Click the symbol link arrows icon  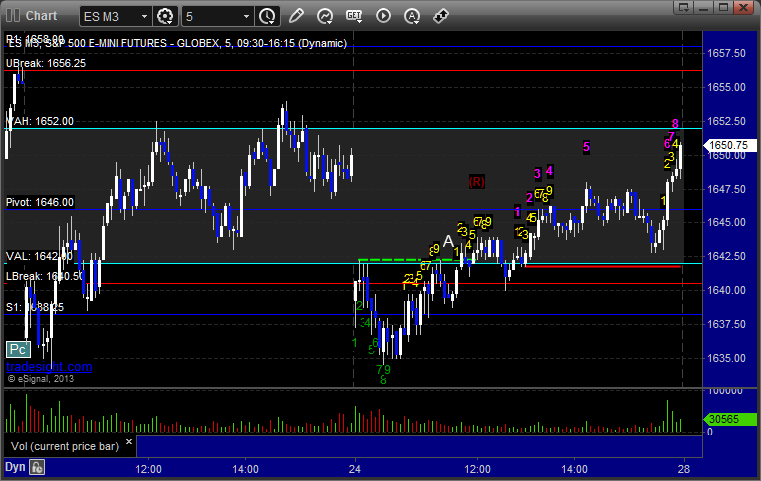(441, 16)
